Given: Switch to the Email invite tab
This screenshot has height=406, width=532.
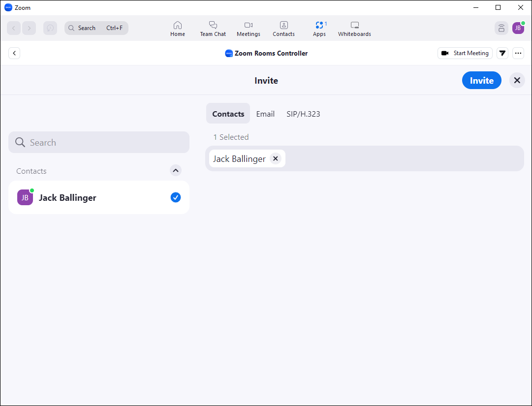Looking at the screenshot, I should [x=265, y=114].
